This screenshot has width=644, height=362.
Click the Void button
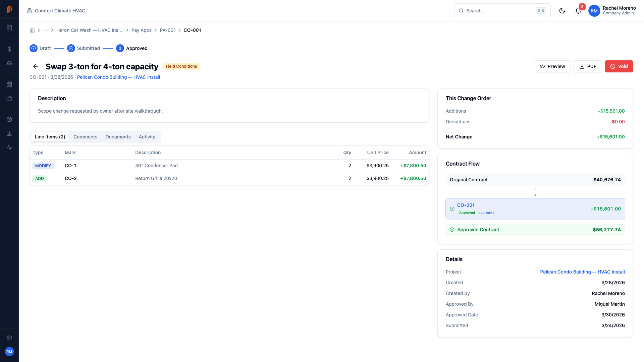(619, 66)
